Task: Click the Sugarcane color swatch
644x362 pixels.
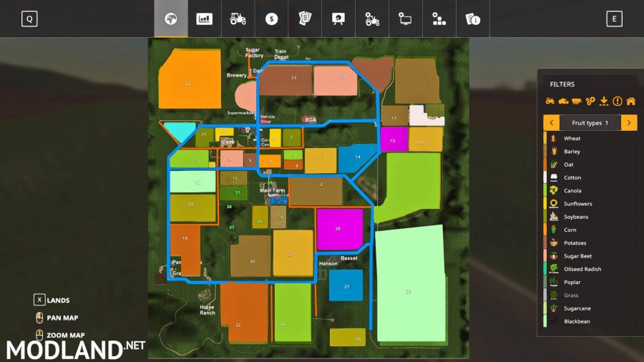Action: coord(545,308)
